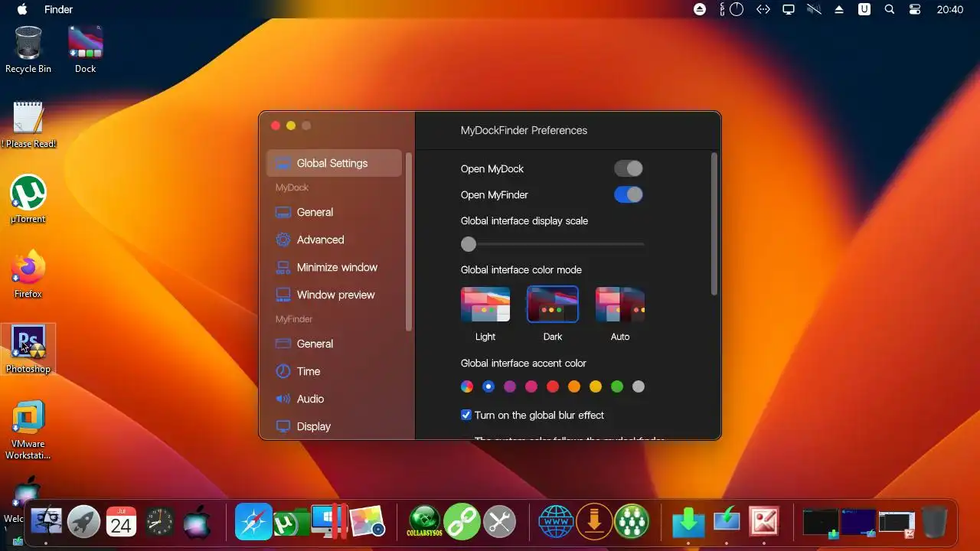Open the Clock icon in dock

point(160,522)
